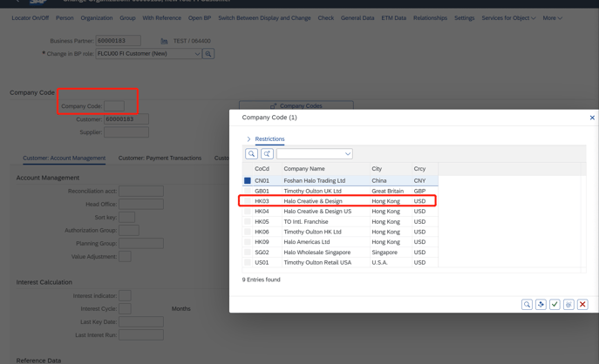This screenshot has width=599, height=364.
Task: Switch to Customer: Payment Transactions tab
Action: 160,158
